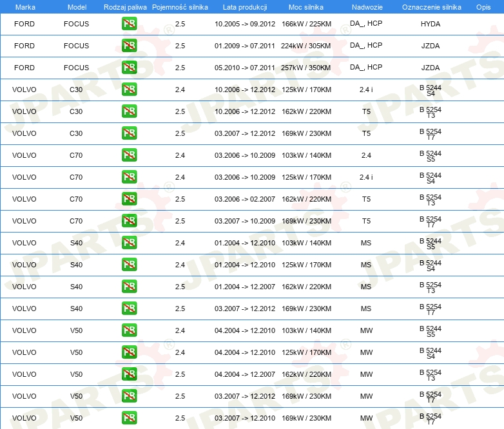Click fuel icon in VOLVO C30 162kW row
This screenshot has height=429, width=504.
coord(129,111)
